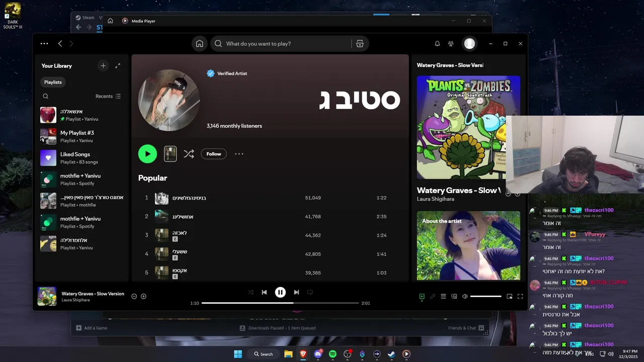Viewport: 644px width, 362px height.
Task: Focus the 'What do you want to play?' field
Action: point(282,44)
